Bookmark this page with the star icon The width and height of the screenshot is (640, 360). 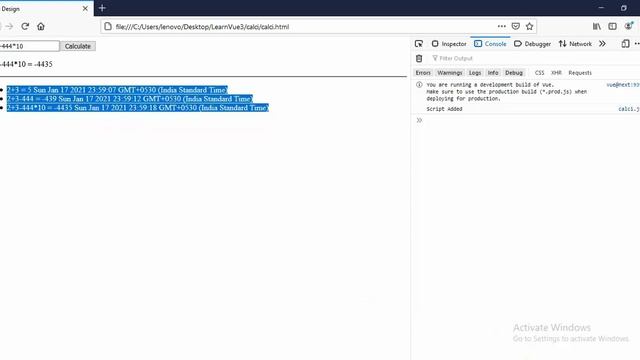pyautogui.click(x=529, y=27)
